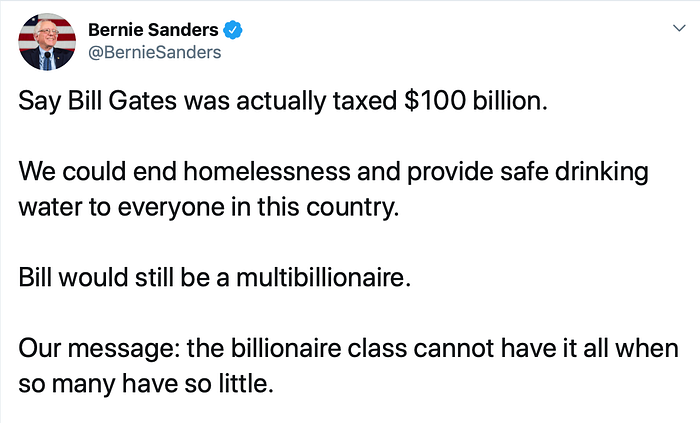Click the "so many have so little" line

(146, 384)
